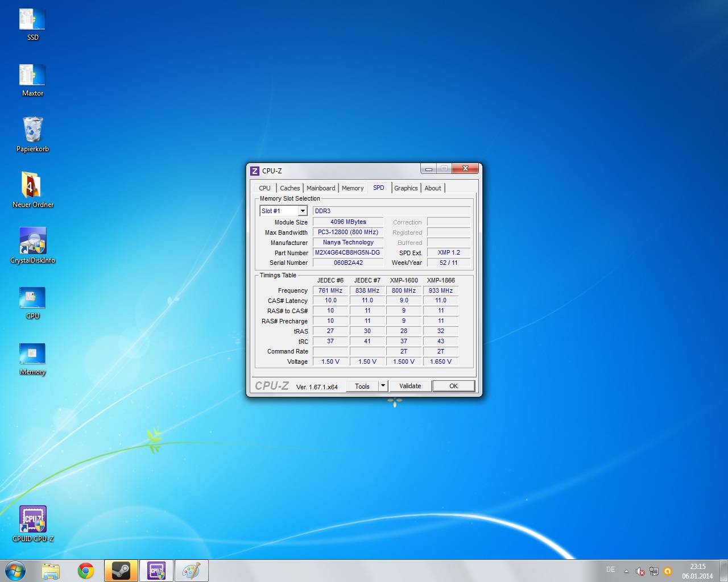Click the PC3-12800 (800 MHz) bandwidth value

point(348,232)
